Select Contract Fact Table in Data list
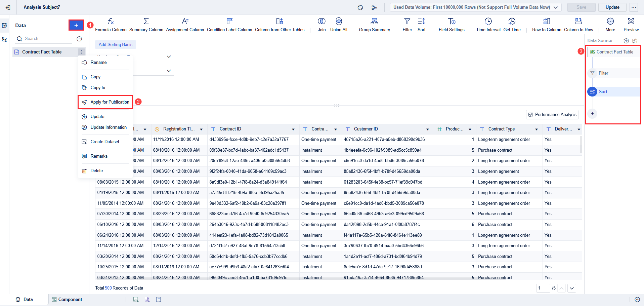This screenshot has height=306, width=644. (45, 52)
